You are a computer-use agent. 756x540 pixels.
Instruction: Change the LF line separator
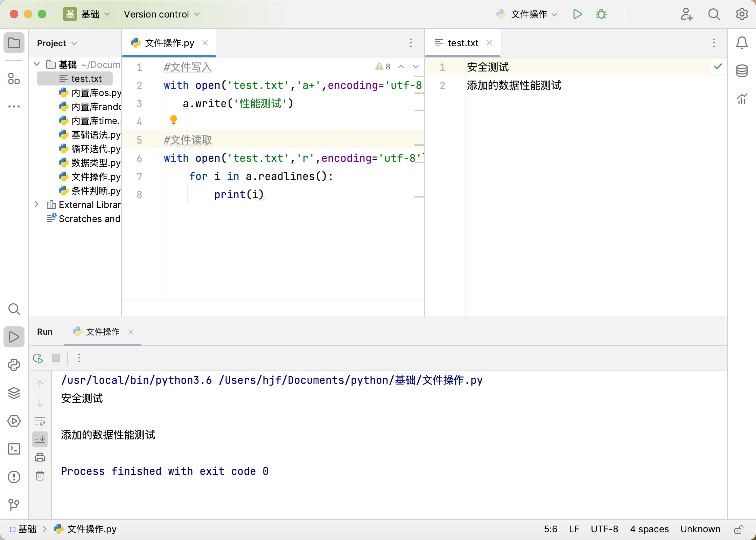(574, 529)
